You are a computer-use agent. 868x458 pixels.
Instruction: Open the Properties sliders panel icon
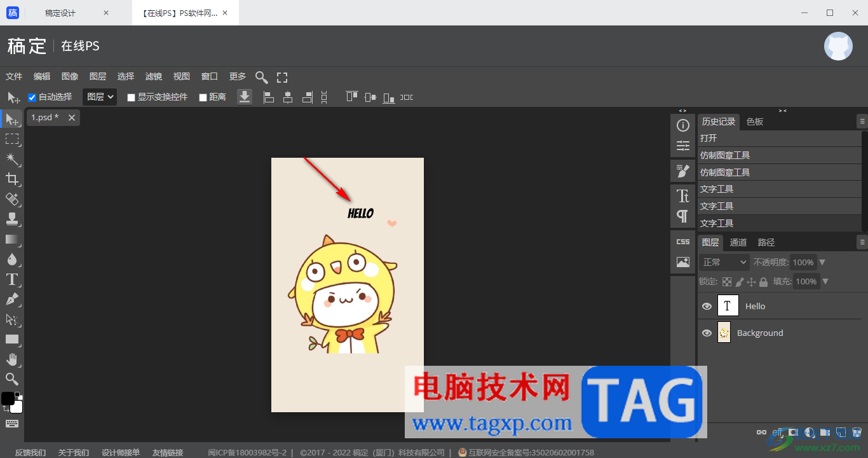pyautogui.click(x=683, y=146)
